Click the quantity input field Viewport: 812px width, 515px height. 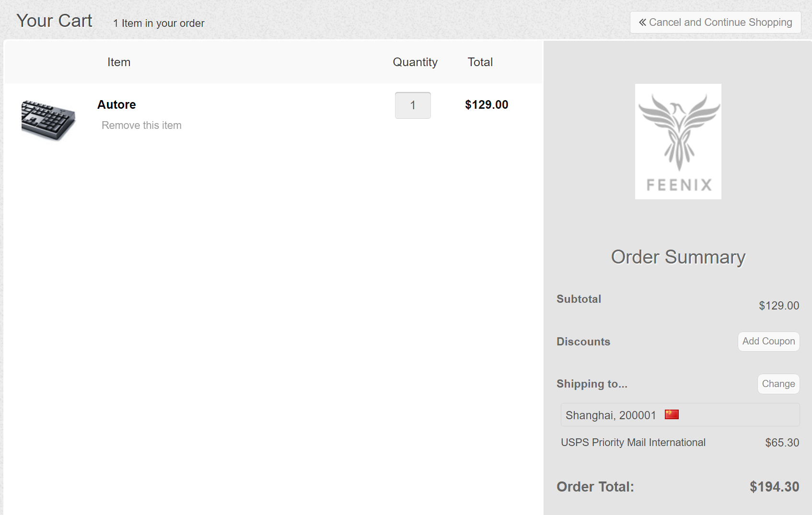(x=413, y=105)
